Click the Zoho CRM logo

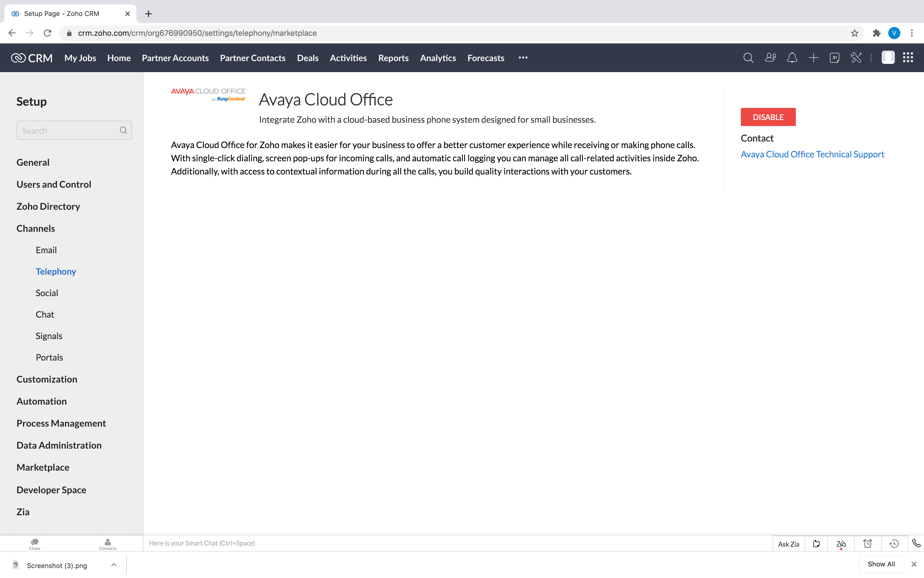click(x=32, y=58)
